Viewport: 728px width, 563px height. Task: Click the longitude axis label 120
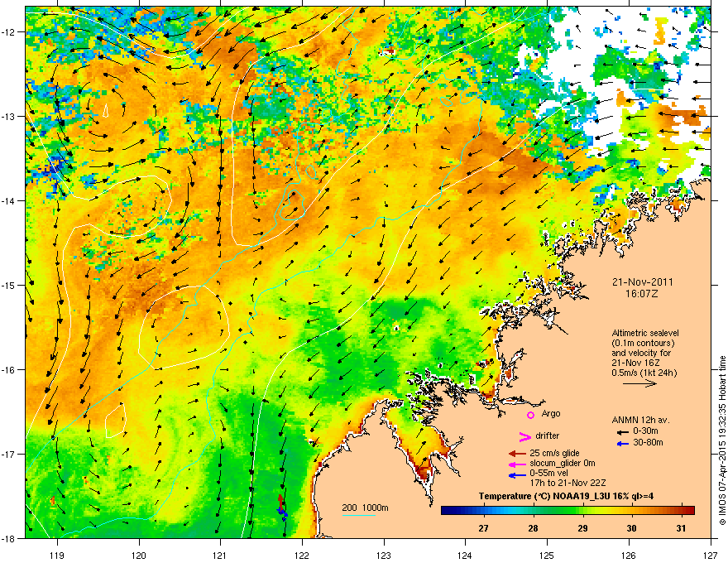[x=139, y=556]
